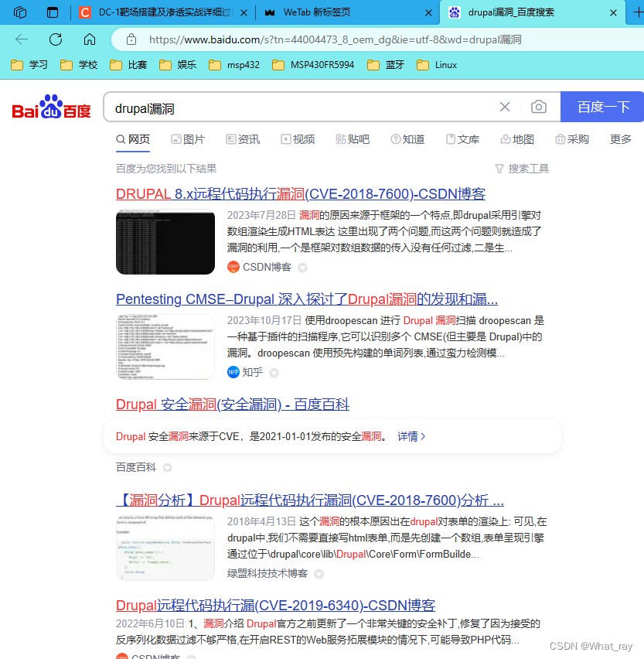Open Drupal远程代码执行漏 CVE-2019-6340 result
Image resolution: width=644 pixels, height=659 pixels.
click(x=275, y=605)
